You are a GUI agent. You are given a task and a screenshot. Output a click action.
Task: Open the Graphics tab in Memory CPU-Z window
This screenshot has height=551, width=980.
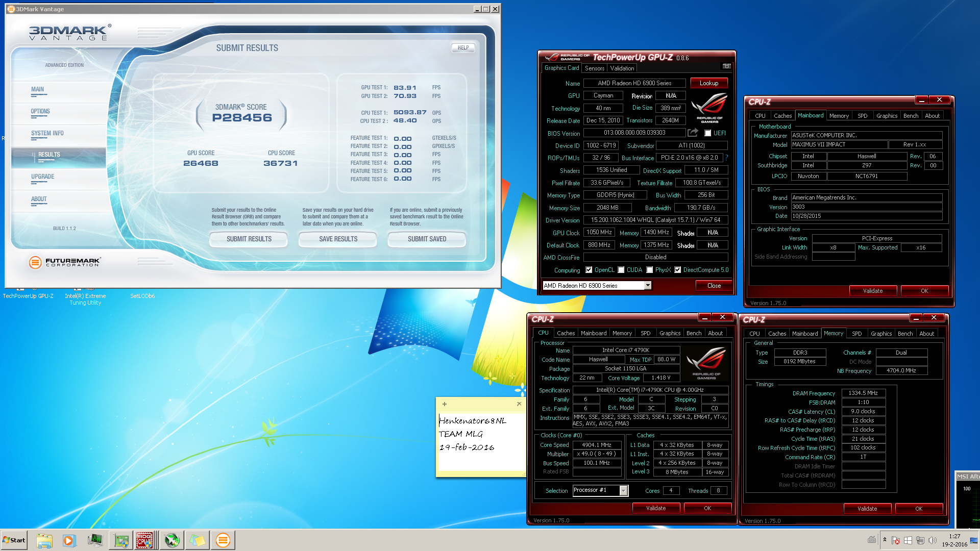[881, 334]
